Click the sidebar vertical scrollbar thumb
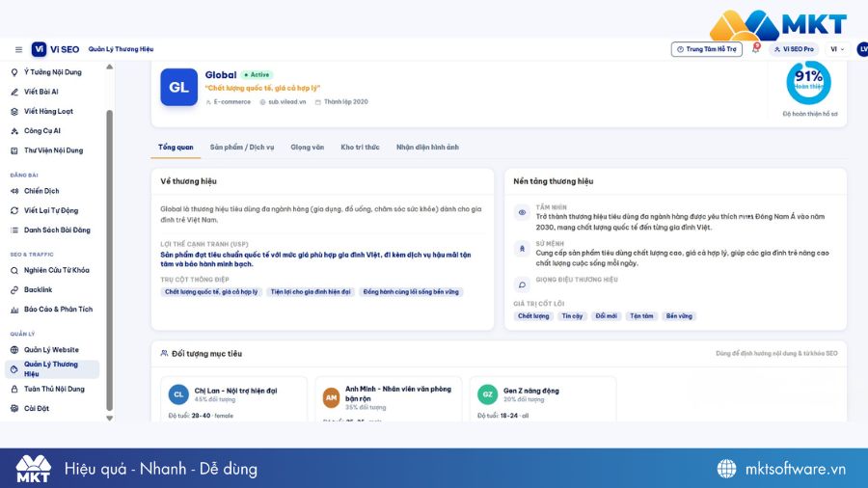This screenshot has width=868, height=488. 110,260
